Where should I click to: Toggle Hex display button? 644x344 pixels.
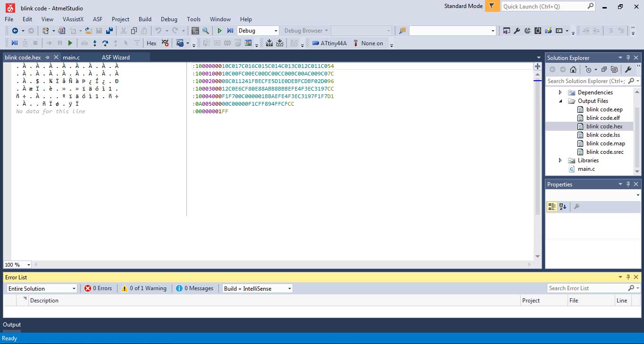151,43
